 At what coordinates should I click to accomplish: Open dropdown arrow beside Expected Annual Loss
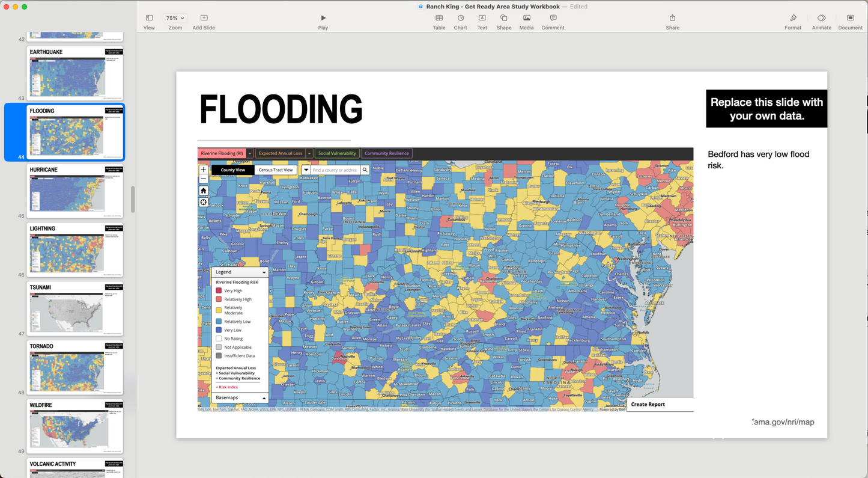[x=309, y=153]
